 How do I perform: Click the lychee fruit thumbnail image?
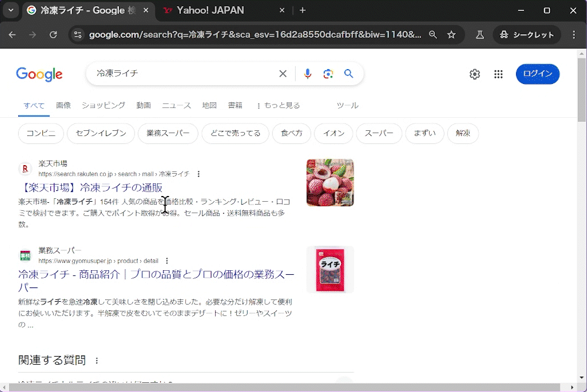pos(330,182)
